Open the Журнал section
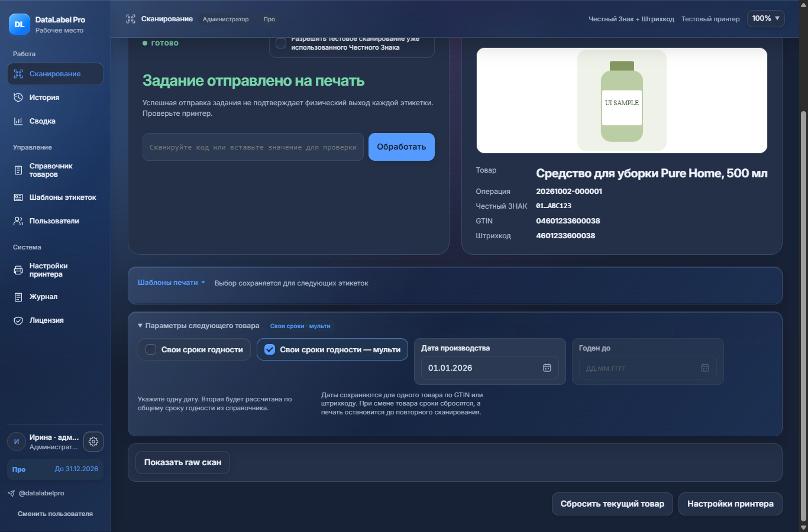This screenshot has height=532, width=808. [x=55, y=297]
